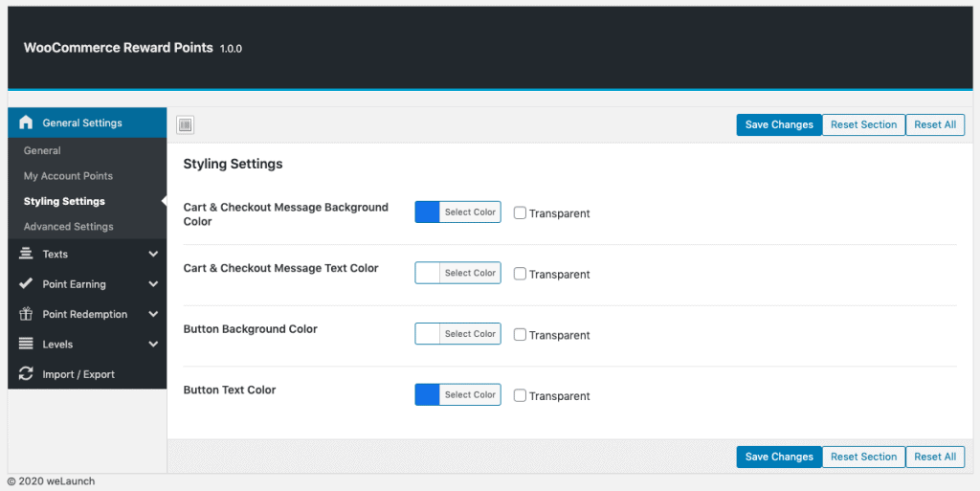The image size is (980, 491).
Task: Open the My Account Points submenu item
Action: [68, 176]
